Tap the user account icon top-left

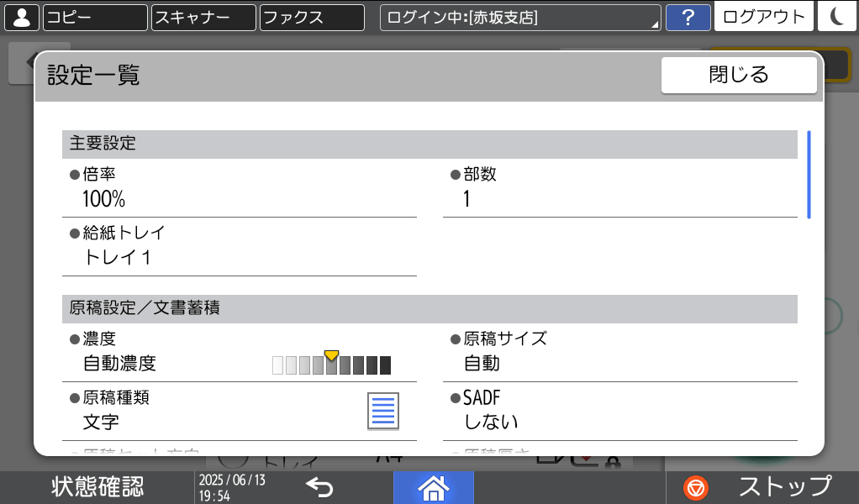pyautogui.click(x=22, y=17)
